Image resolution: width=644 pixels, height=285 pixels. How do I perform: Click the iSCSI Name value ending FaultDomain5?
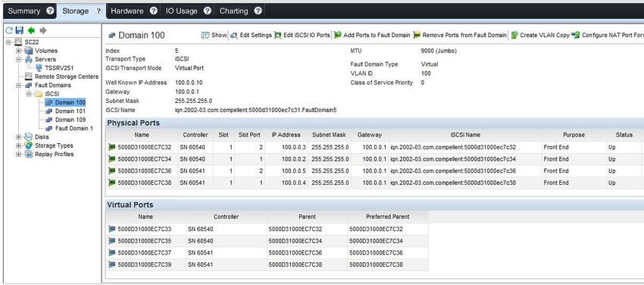(256, 110)
